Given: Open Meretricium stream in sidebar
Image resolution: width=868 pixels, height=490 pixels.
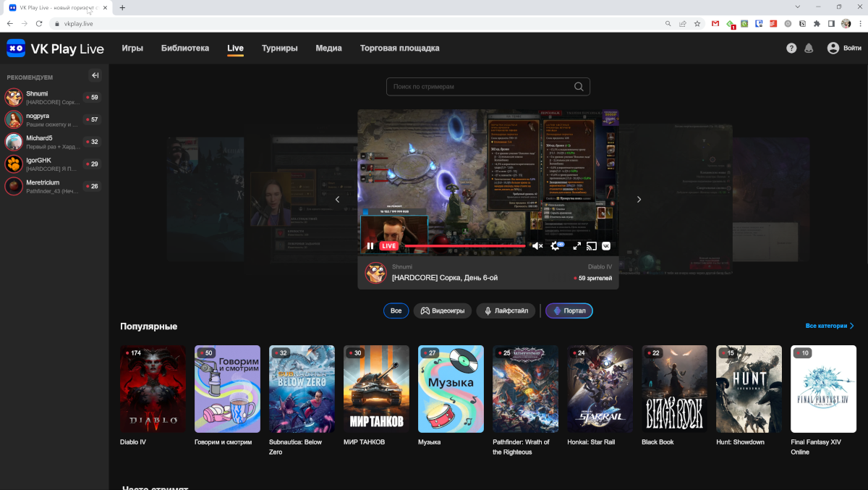Looking at the screenshot, I should [x=54, y=186].
